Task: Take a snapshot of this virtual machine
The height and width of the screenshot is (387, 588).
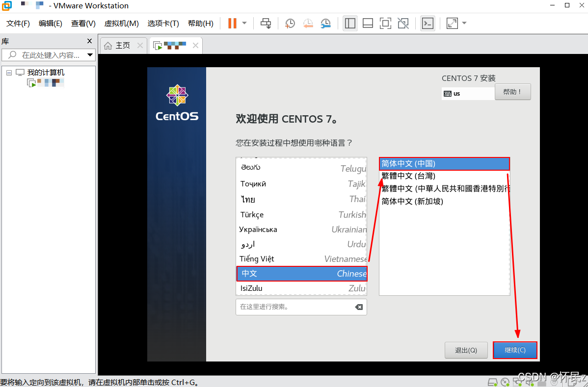Action: pyautogui.click(x=290, y=23)
